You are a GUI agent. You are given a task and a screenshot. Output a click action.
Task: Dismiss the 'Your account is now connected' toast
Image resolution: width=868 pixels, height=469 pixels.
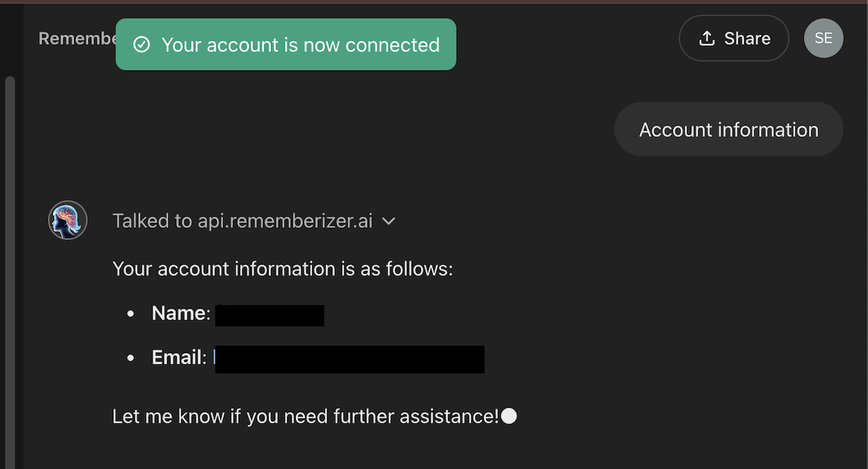click(286, 43)
